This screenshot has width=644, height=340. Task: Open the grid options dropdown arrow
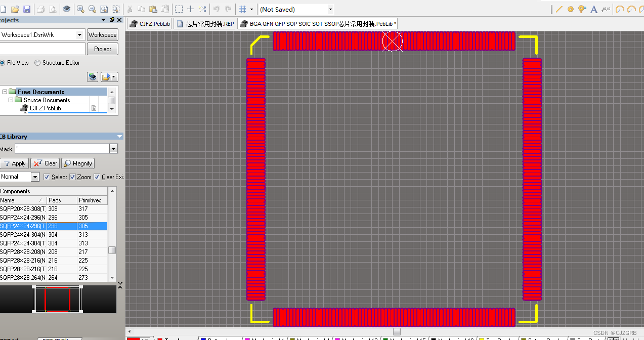[251, 9]
